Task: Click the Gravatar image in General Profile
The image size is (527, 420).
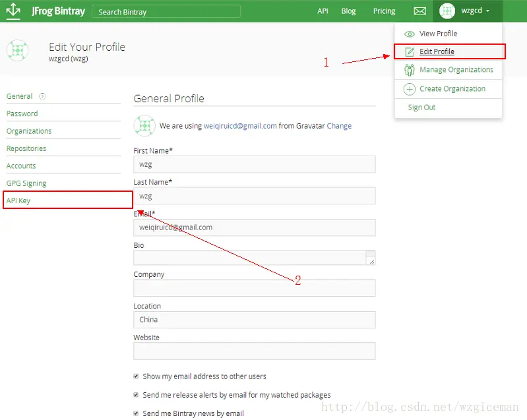Action: click(144, 126)
